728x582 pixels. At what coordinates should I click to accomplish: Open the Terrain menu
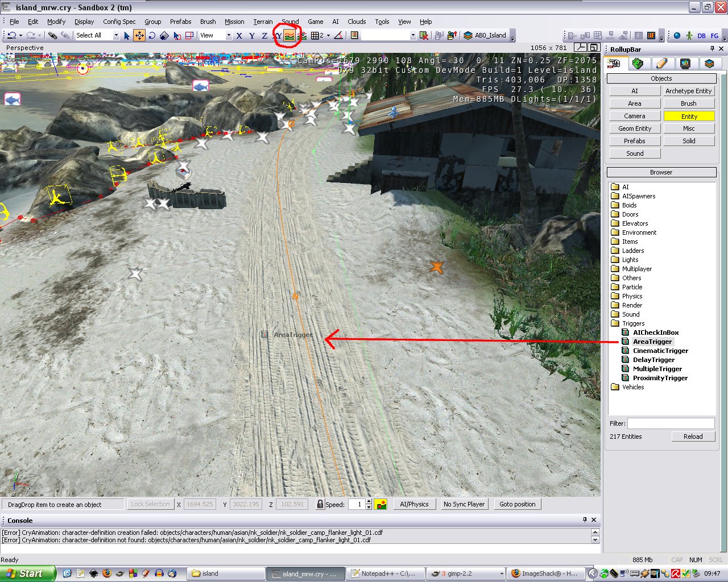[x=263, y=22]
